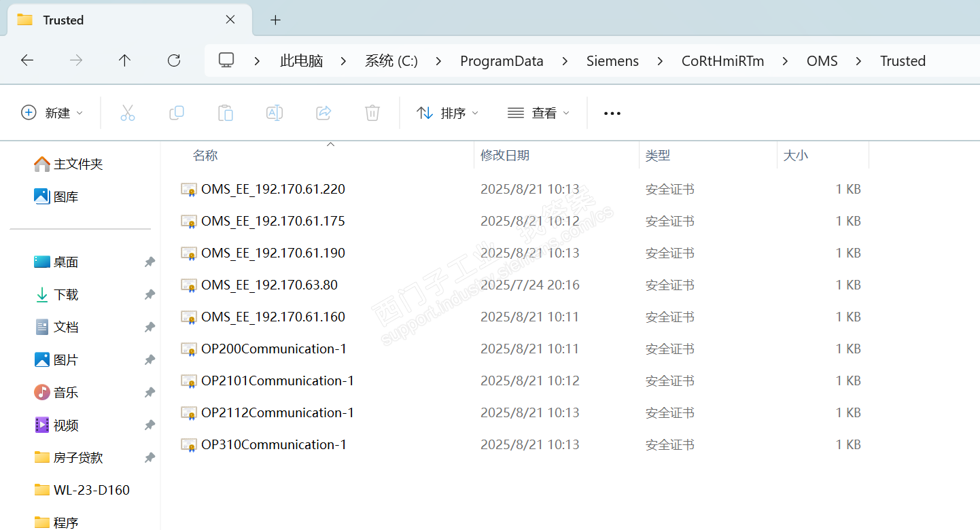980x530 pixels.
Task: Select the Trusted tab
Action: pos(129,20)
